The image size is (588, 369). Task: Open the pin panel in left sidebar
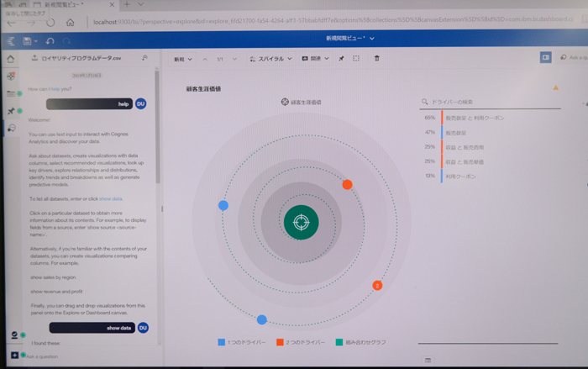[11, 111]
